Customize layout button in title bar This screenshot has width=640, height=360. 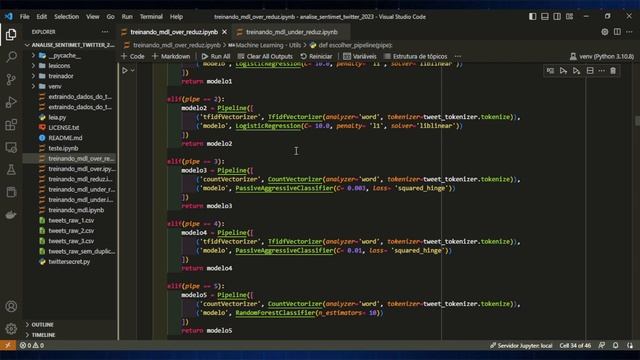point(569,16)
